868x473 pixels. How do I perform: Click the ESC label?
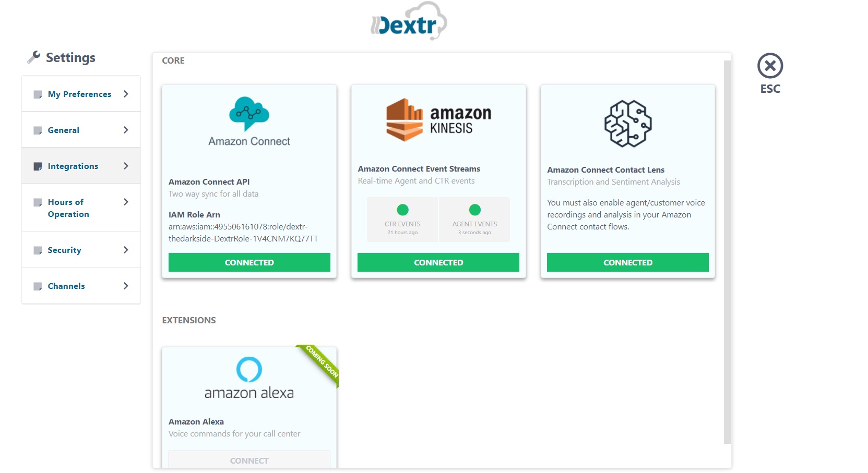770,89
